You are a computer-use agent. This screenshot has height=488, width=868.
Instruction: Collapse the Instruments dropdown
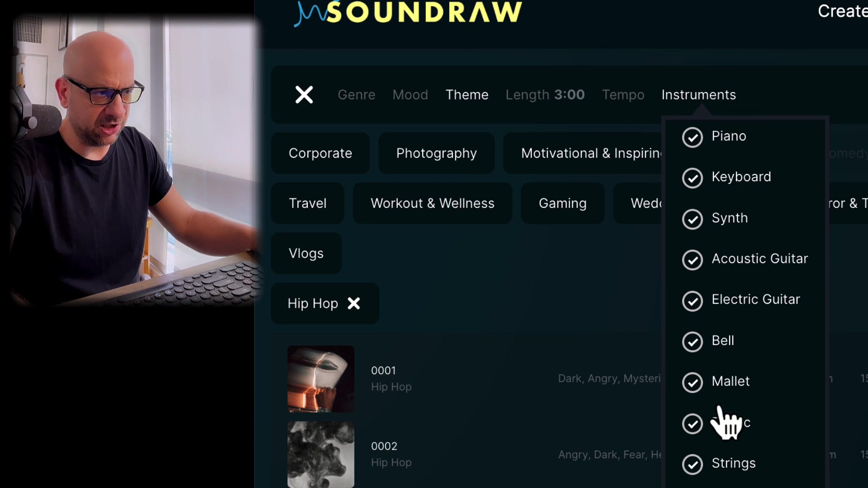coord(698,95)
